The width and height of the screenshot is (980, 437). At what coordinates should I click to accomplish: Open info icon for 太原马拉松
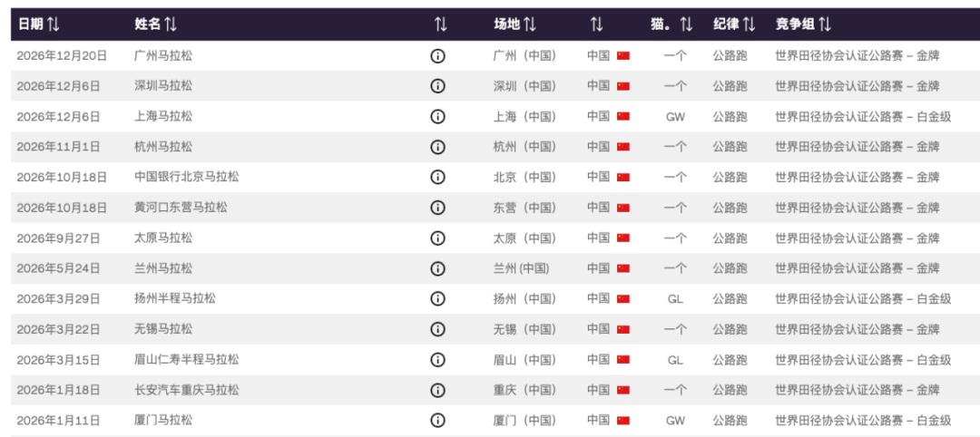(x=437, y=238)
